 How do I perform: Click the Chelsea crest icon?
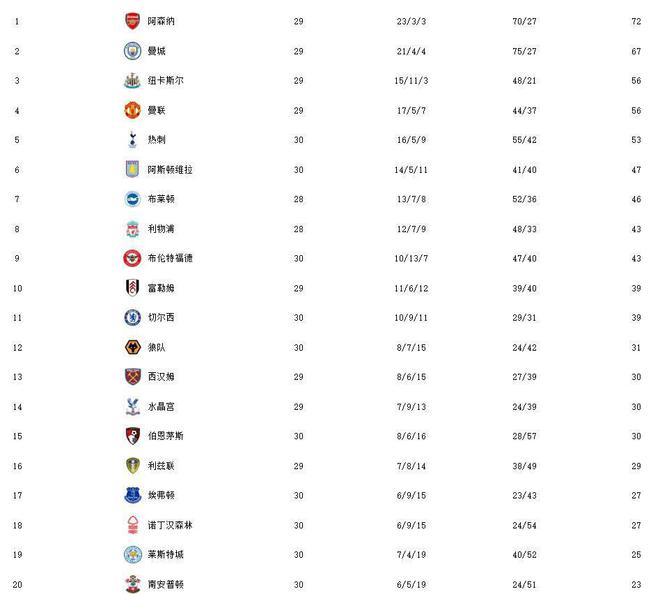click(x=132, y=318)
